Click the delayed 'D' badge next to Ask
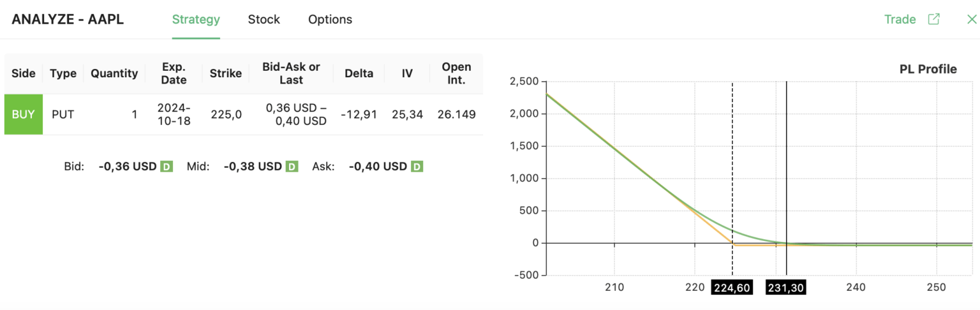The height and width of the screenshot is (310, 980). click(417, 166)
